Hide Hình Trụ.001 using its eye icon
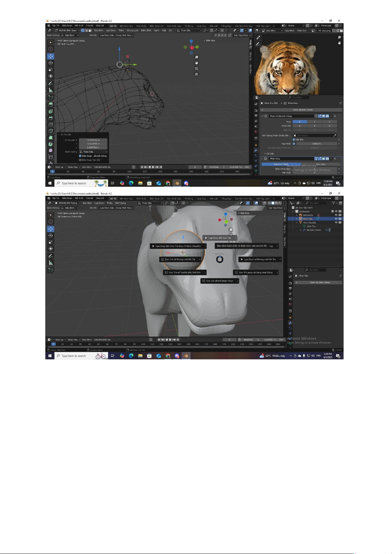392x554 pixels. point(336,223)
